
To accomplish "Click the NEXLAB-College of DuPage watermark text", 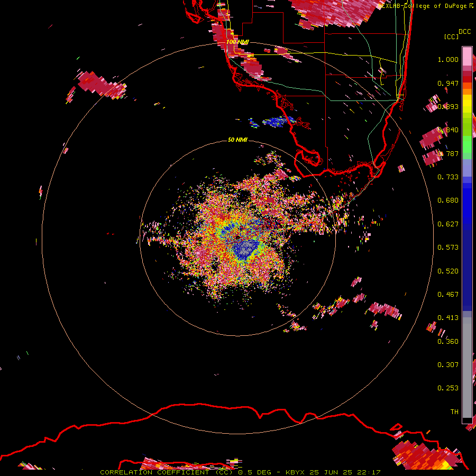I will point(422,6).
